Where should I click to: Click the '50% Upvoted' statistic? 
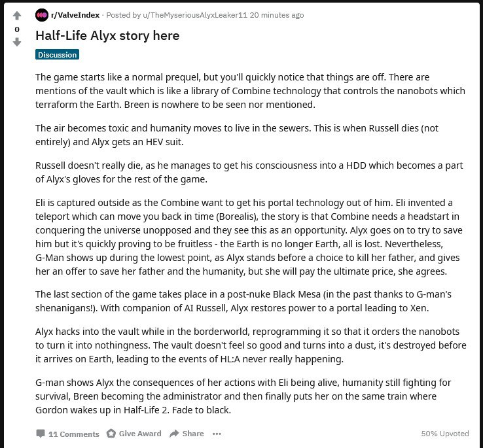point(445,434)
